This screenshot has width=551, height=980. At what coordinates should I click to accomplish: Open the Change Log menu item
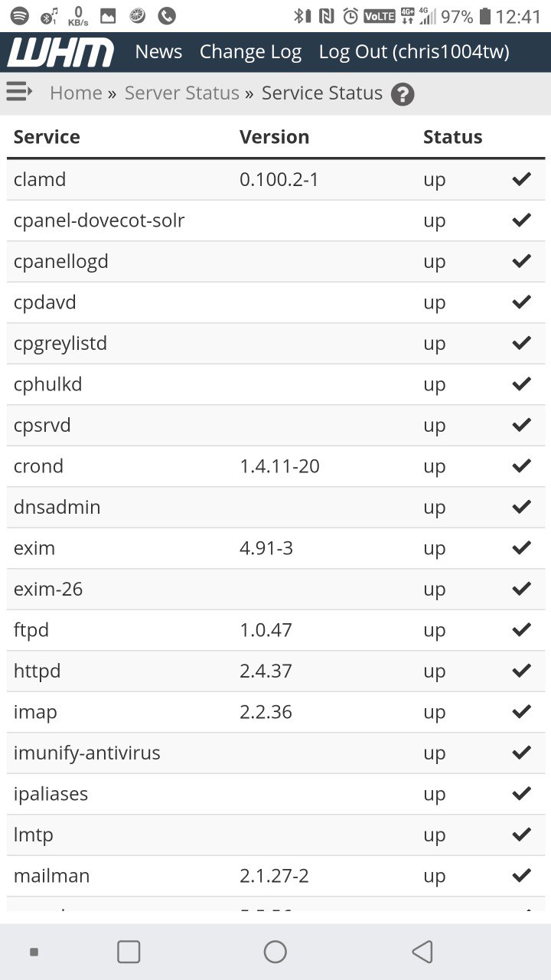(250, 52)
